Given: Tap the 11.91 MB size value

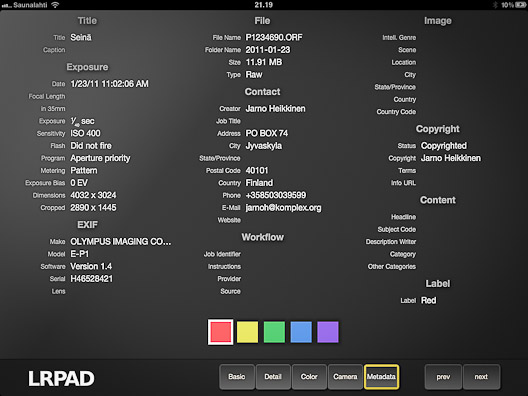Looking at the screenshot, I should click(x=264, y=62).
